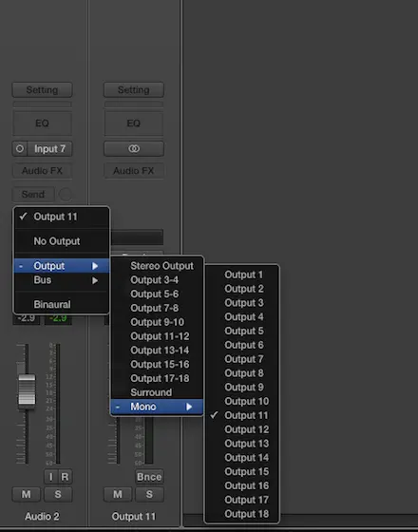Screen dimensions: 418x532
Task: Click the stereo link icon on Output 11 strip
Action: [x=134, y=148]
